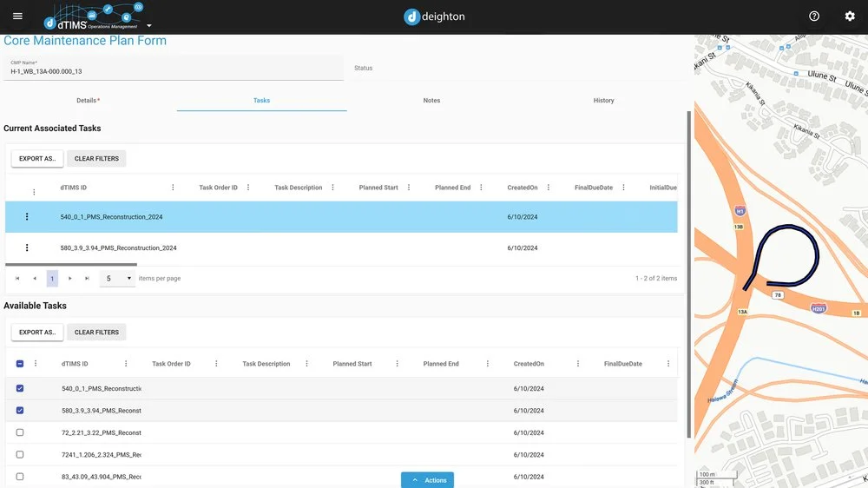Go to next page of associated tasks
This screenshot has height=488, width=868.
[x=69, y=278]
